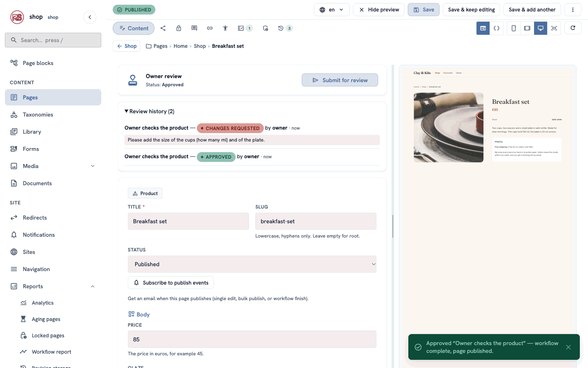Dismiss the approval toast notification
The width and height of the screenshot is (588, 368).
click(568, 347)
